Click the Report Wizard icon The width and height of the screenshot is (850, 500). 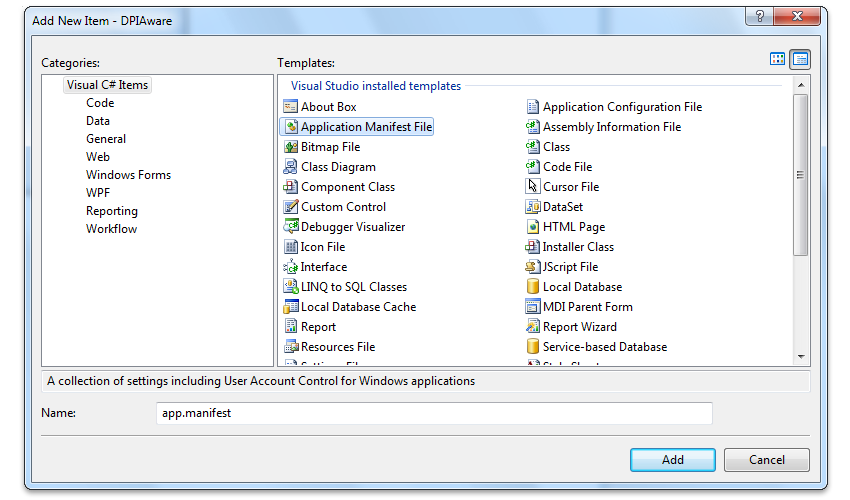pos(533,326)
